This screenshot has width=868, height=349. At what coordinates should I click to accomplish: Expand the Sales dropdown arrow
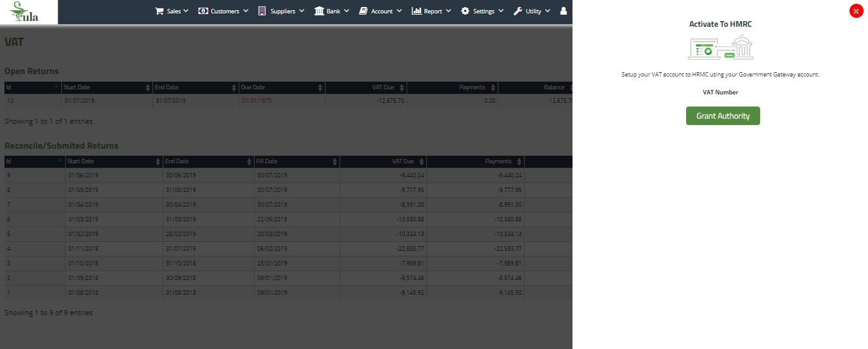(x=186, y=11)
